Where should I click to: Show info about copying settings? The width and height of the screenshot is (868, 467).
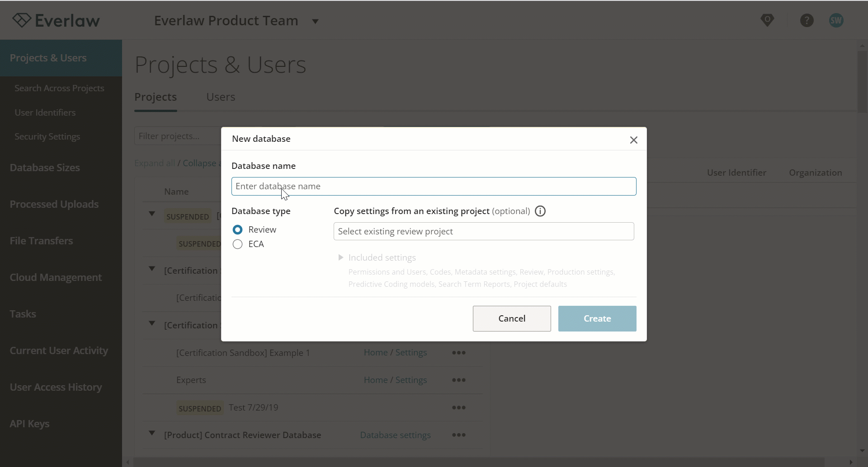tap(540, 211)
